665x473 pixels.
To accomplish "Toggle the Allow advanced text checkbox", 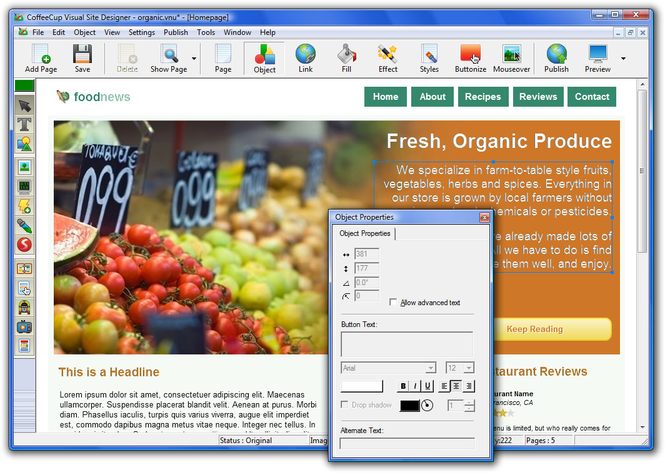I will [x=393, y=302].
